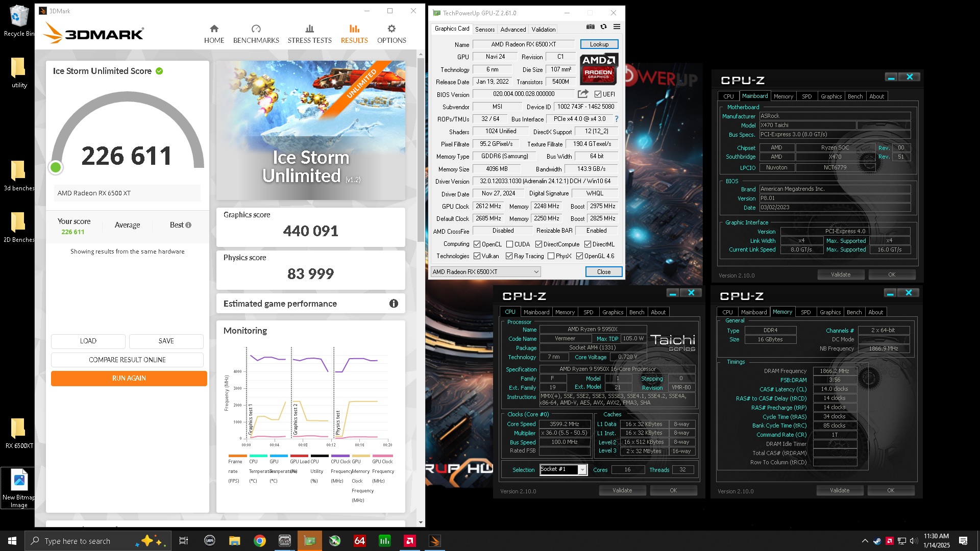Toggle Ray Tracing checkbox in GPU-Z

[509, 256]
